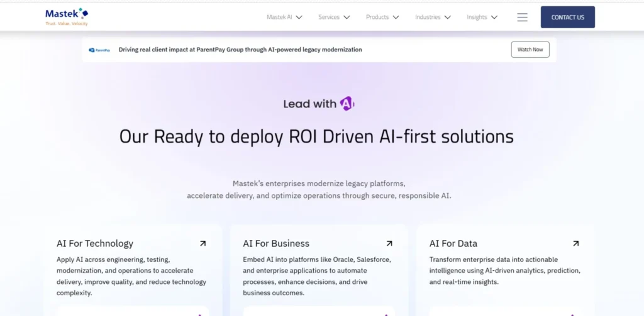Click the main AI-first solutions headline
The width and height of the screenshot is (644, 316).
tap(316, 136)
